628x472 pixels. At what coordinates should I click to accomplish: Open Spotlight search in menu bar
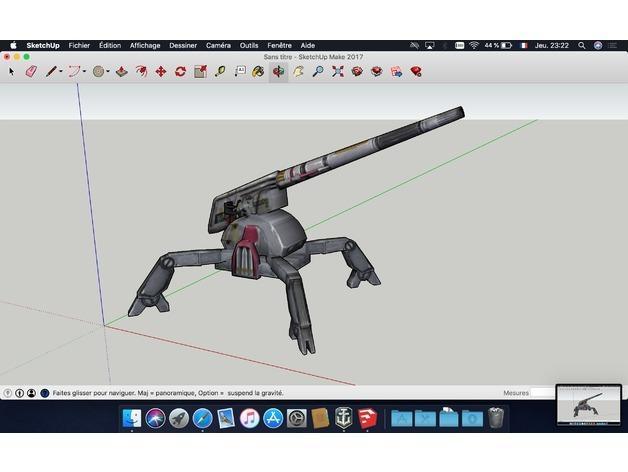point(582,45)
